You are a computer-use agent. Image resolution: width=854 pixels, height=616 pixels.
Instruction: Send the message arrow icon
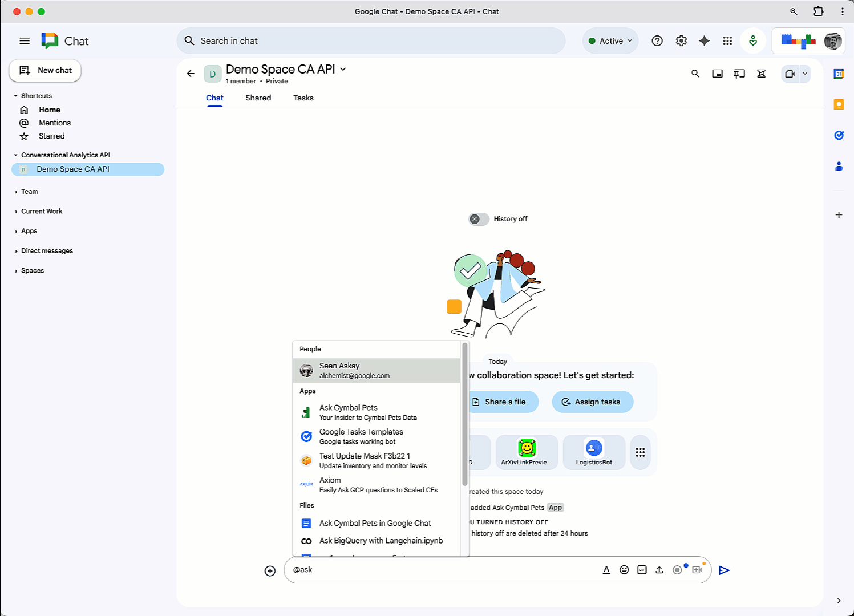click(x=725, y=570)
